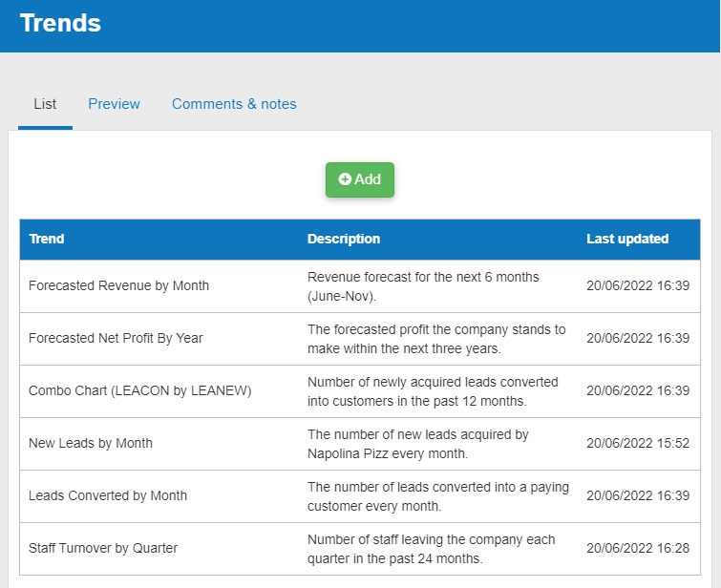Click the Trend column header

[47, 239]
